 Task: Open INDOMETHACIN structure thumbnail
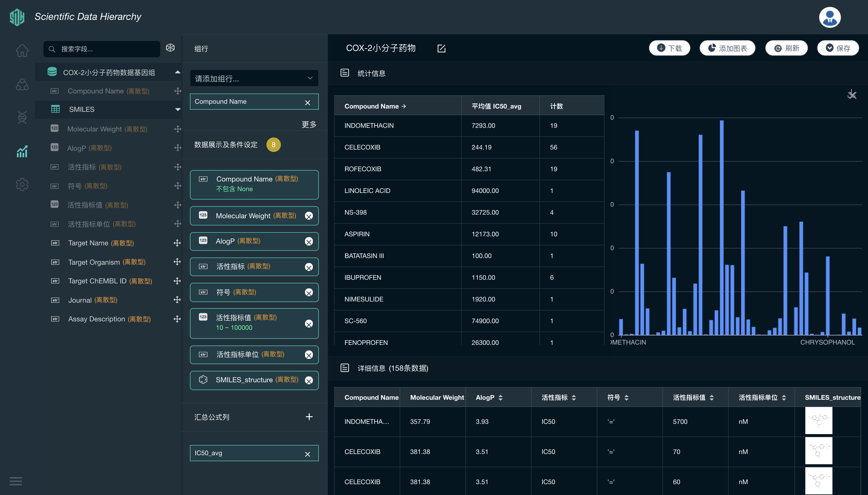click(x=818, y=421)
